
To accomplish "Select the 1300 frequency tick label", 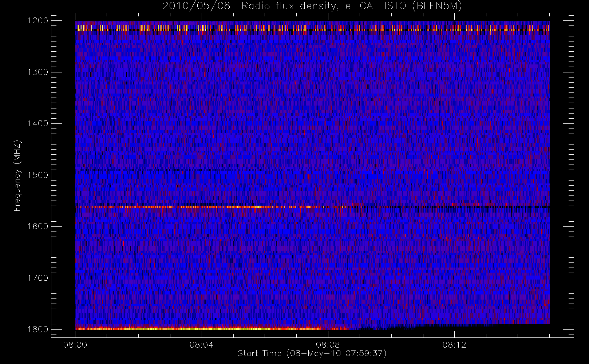I will coord(38,72).
